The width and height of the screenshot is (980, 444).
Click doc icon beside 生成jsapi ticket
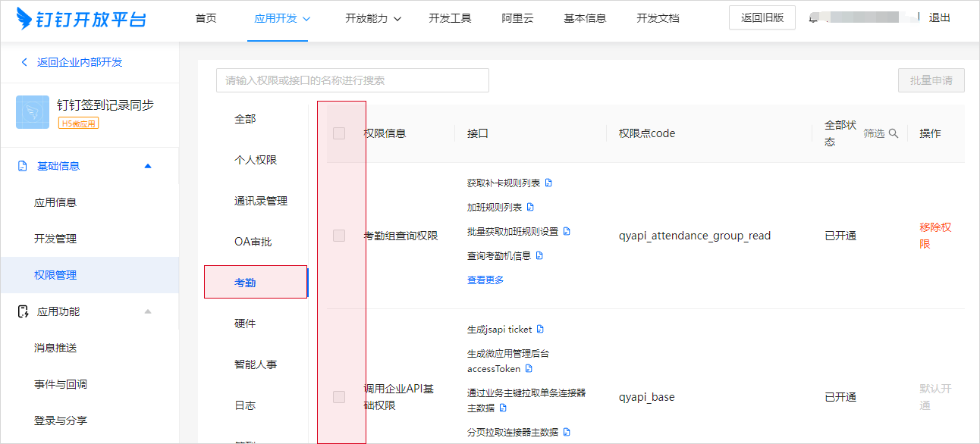(x=541, y=329)
